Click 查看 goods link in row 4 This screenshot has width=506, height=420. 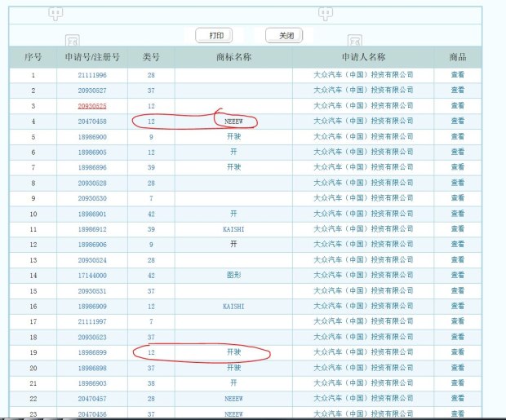point(458,122)
